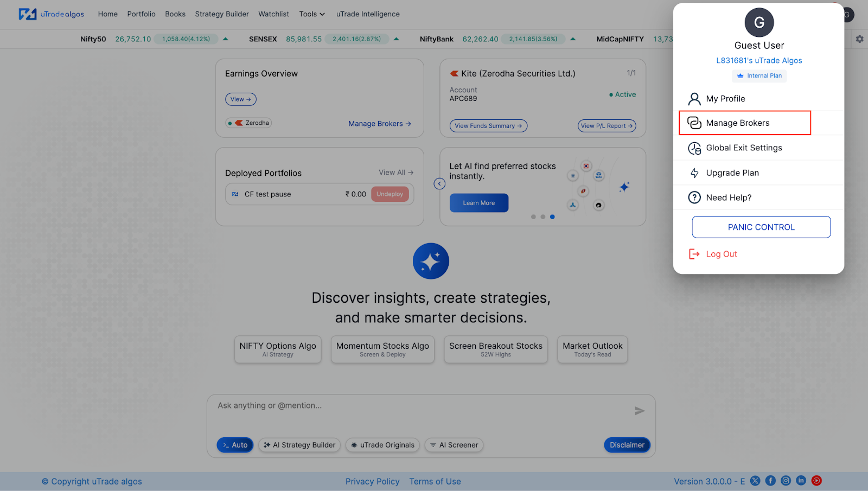The image size is (868, 491).
Task: Click the NIFTY Options Algo suggestion
Action: 278,349
